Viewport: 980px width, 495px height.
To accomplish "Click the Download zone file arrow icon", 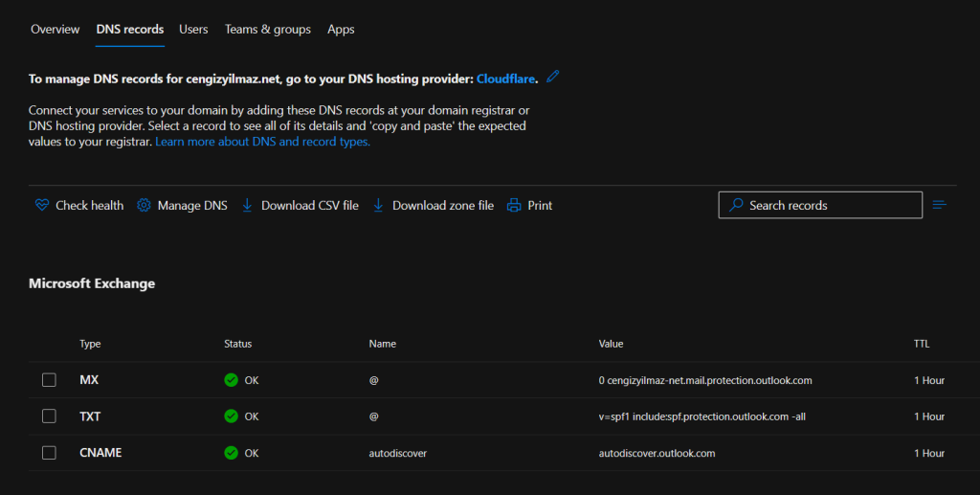I will click(x=378, y=205).
